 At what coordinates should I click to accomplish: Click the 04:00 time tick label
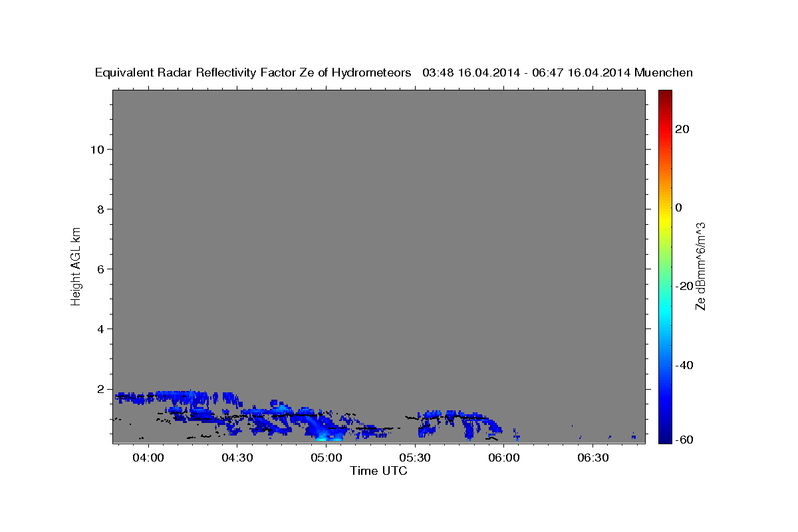coord(148,458)
